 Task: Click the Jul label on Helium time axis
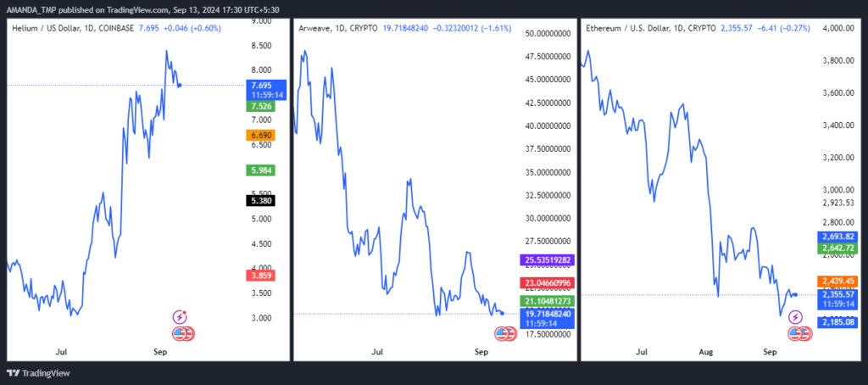pos(61,352)
